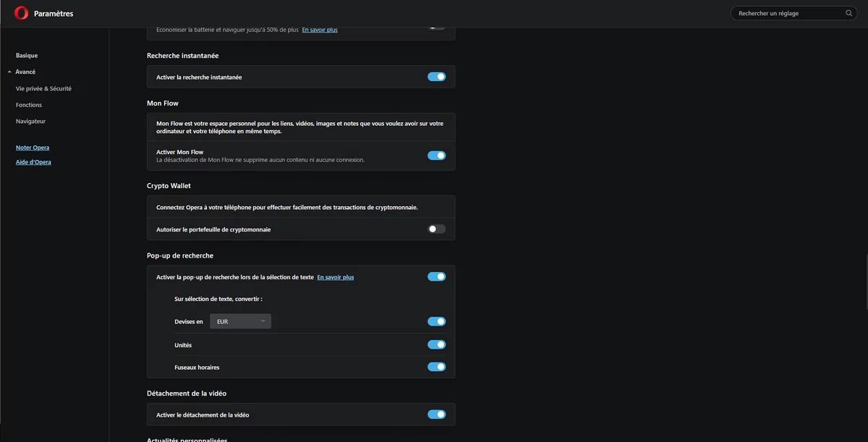Click the Noter Opera link
This screenshot has height=442, width=868.
[x=33, y=148]
